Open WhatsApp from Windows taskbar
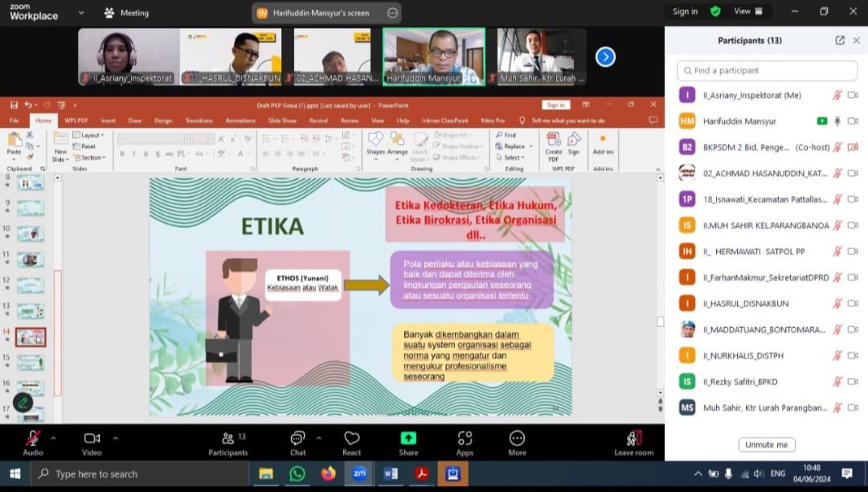This screenshot has height=492, width=868. [x=297, y=474]
